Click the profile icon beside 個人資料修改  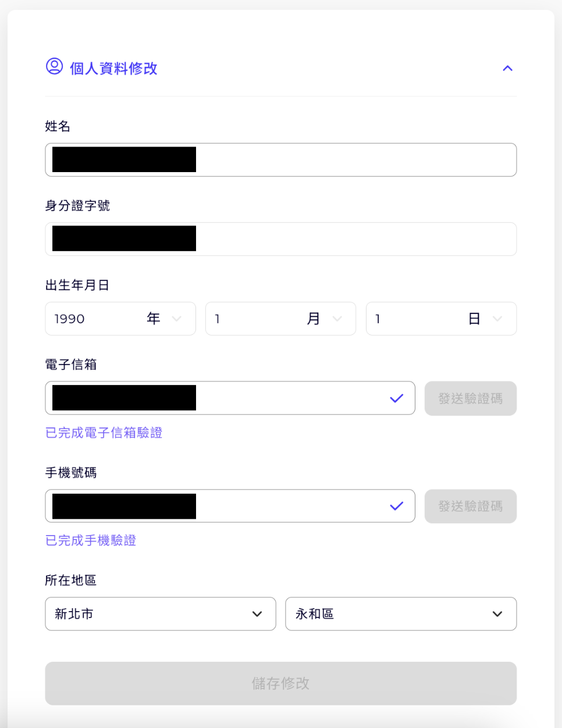(x=54, y=66)
